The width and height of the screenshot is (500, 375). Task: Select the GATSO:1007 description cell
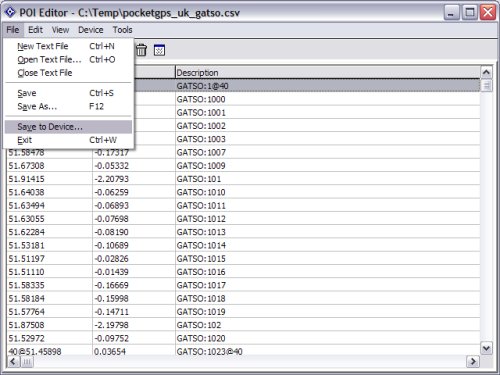[328, 152]
